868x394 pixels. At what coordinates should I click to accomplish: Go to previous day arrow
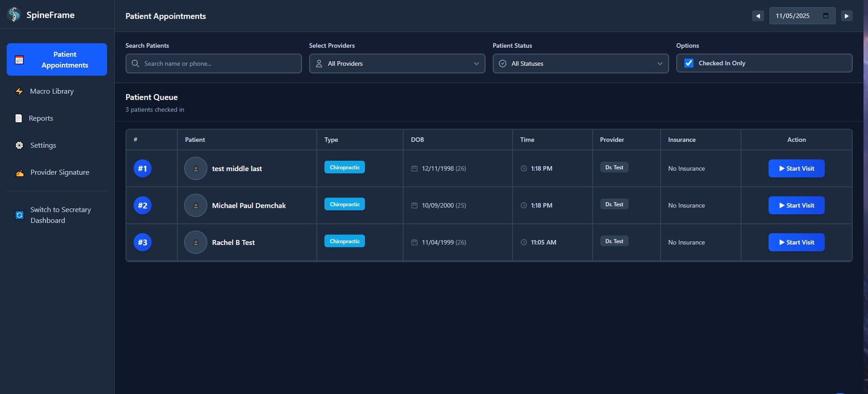tap(758, 16)
